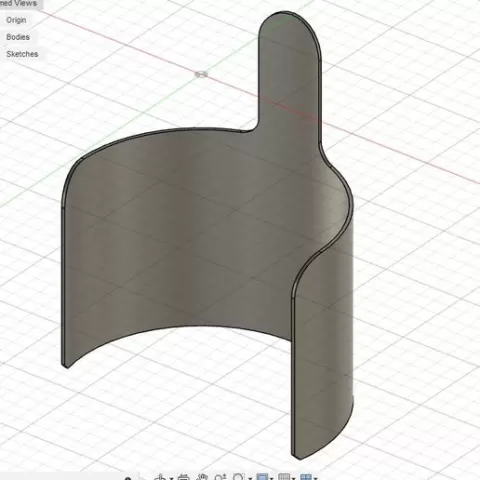Viewport: 480px width, 480px height.
Task: Open the Grid and Snaps navigation-bar icon
Action: click(284, 477)
